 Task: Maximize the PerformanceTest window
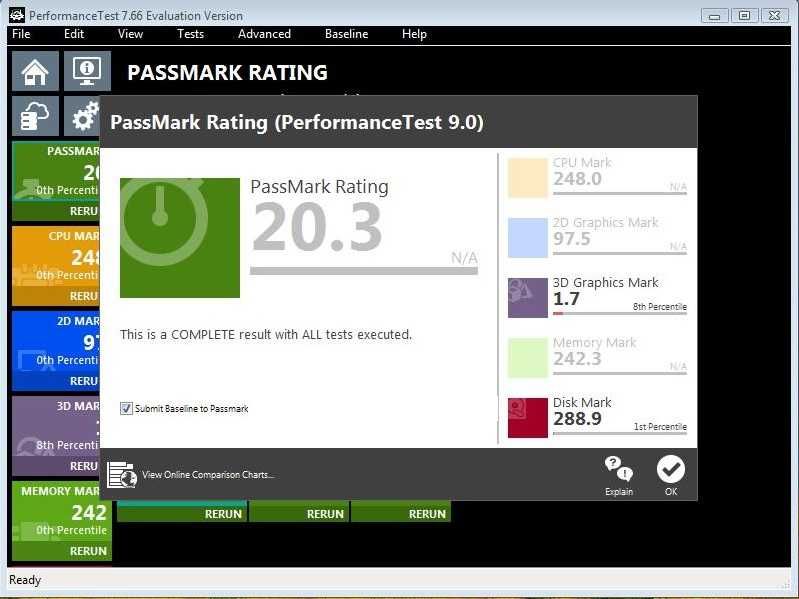[744, 16]
